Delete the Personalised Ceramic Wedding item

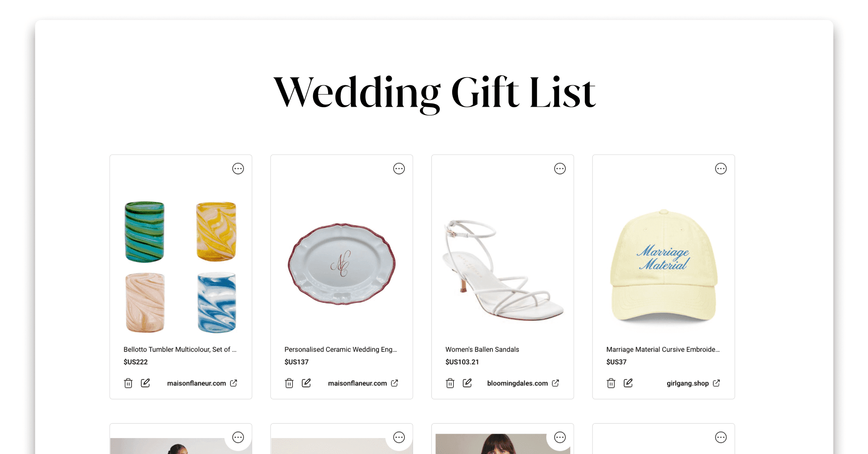[x=289, y=383]
